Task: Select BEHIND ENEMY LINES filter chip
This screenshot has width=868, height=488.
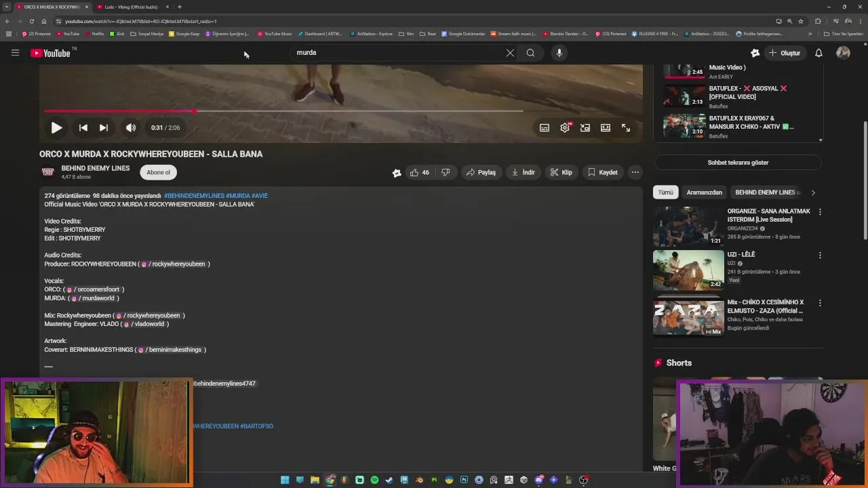Action: [x=767, y=192]
